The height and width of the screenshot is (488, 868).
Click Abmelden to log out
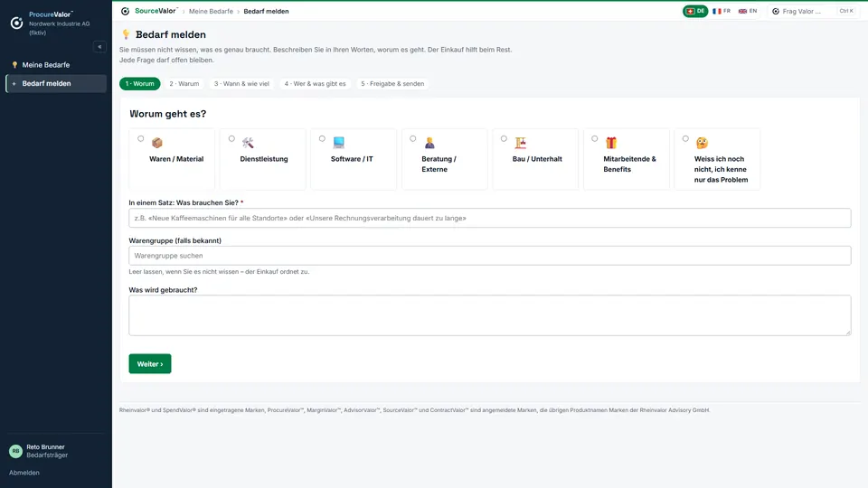coord(24,473)
